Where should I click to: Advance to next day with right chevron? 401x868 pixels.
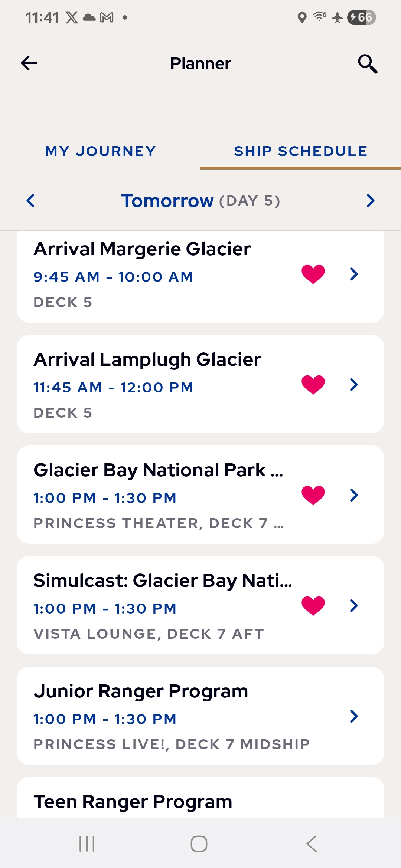coord(370,201)
